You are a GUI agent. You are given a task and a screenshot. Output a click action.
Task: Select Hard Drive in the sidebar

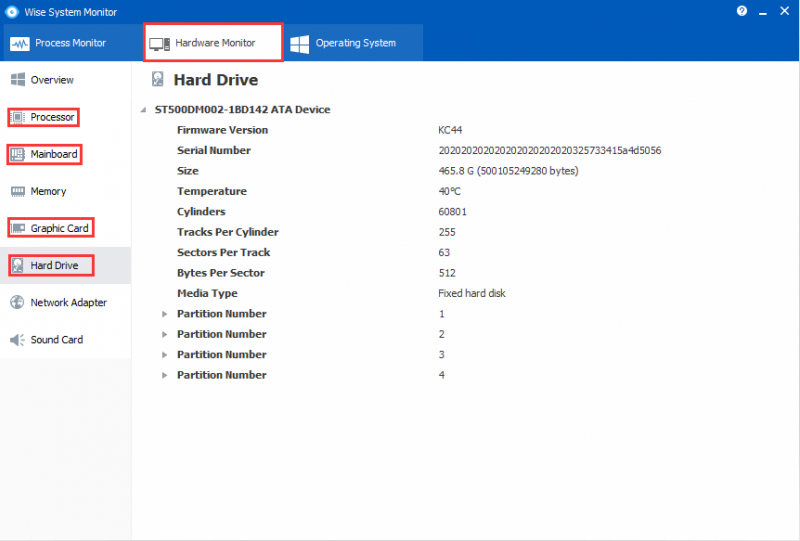point(65,265)
